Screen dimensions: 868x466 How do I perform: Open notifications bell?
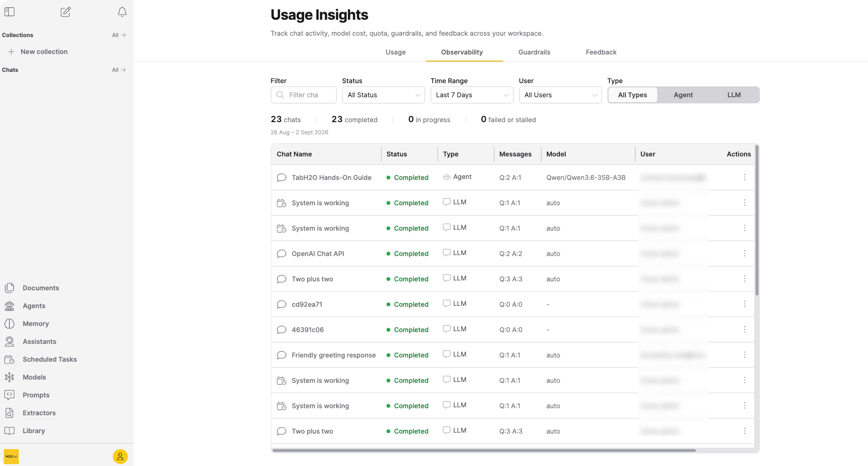122,12
